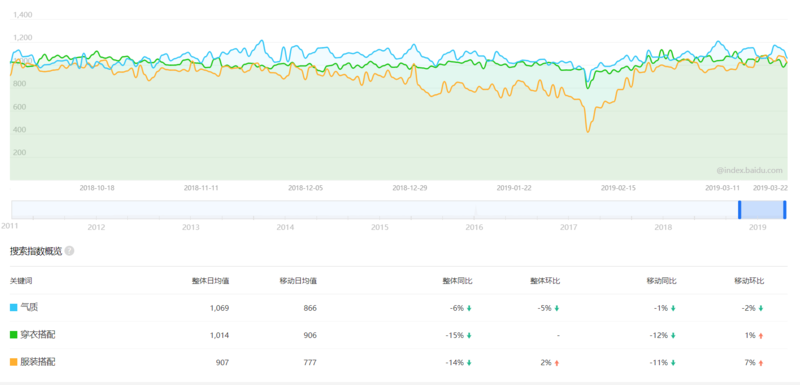The width and height of the screenshot is (800, 385).
Task: Click the 2019-03-11 date on the chart axis
Action: point(722,188)
